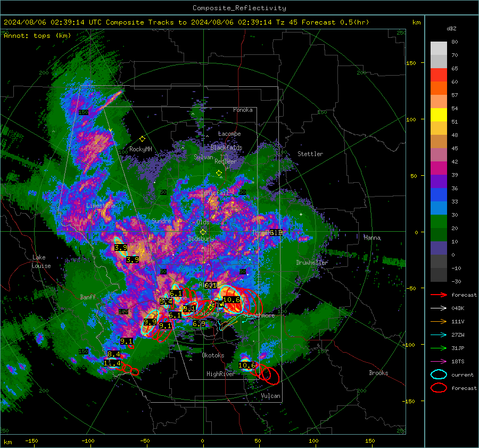Click the Brooks town label
This screenshot has width=479, height=448.
point(378,373)
